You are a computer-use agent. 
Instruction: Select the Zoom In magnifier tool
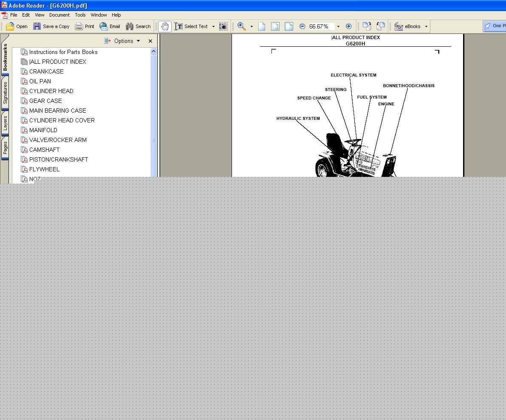point(242,26)
